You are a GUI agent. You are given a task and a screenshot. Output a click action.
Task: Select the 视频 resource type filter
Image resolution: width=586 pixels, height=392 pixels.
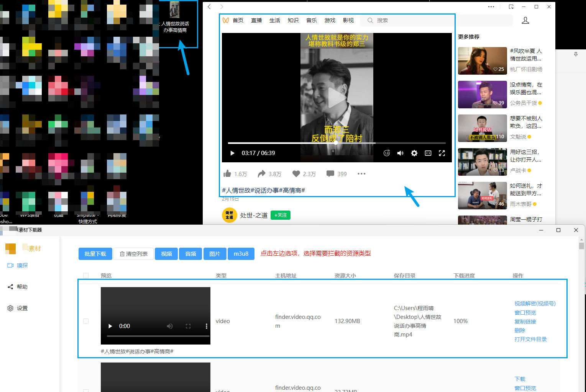click(166, 254)
